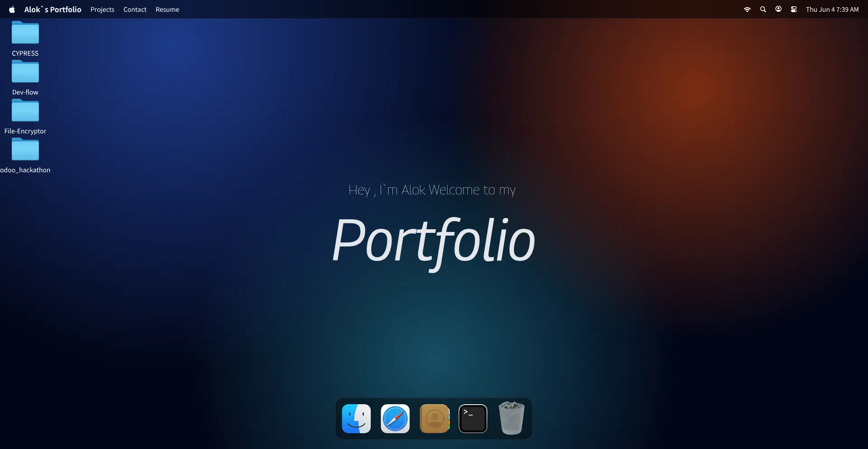The width and height of the screenshot is (868, 449).
Task: Open the Control Center icon
Action: (794, 9)
